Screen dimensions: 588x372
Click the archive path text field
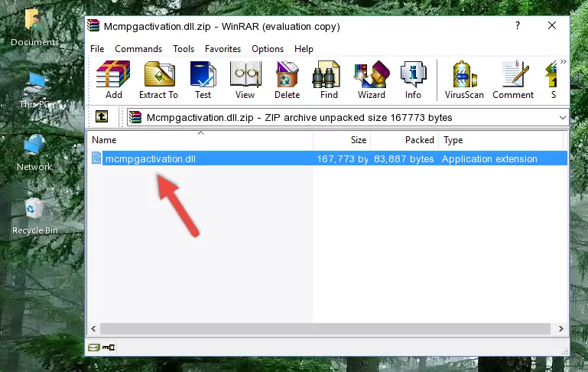(347, 117)
